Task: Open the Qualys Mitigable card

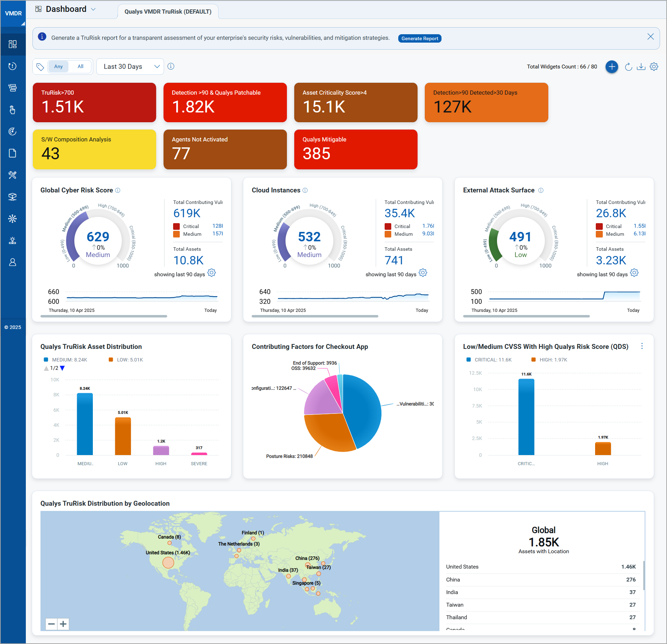Action: click(356, 149)
